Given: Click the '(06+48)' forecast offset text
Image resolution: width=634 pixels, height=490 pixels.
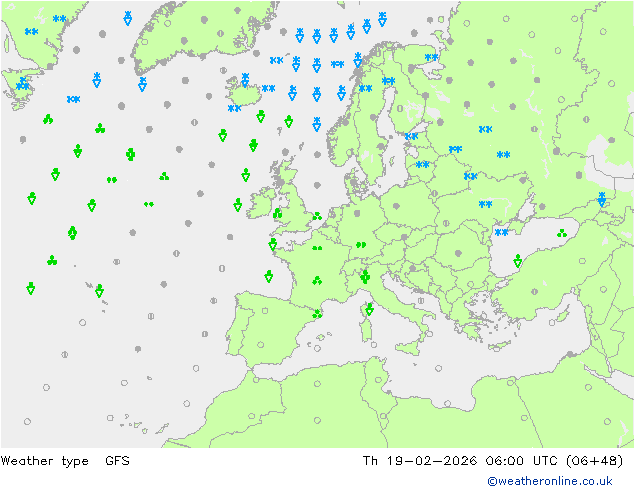Looking at the screenshot, I should (595, 460).
